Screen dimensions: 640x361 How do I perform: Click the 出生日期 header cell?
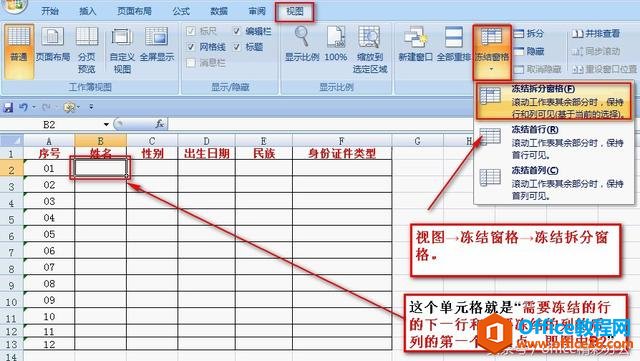click(207, 154)
